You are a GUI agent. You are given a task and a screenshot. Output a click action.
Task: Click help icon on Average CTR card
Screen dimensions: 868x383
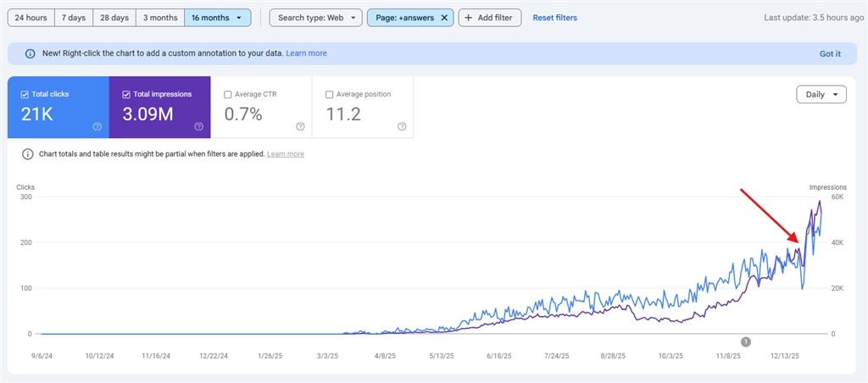tap(300, 126)
